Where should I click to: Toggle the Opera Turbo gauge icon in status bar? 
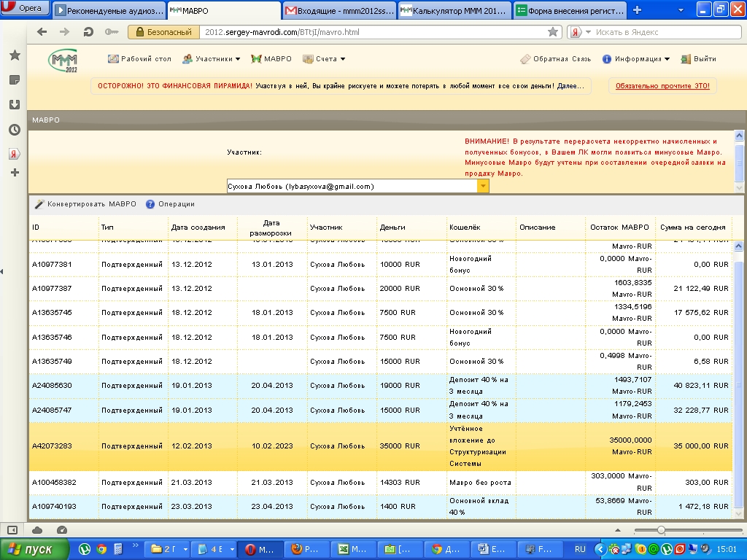(x=61, y=530)
